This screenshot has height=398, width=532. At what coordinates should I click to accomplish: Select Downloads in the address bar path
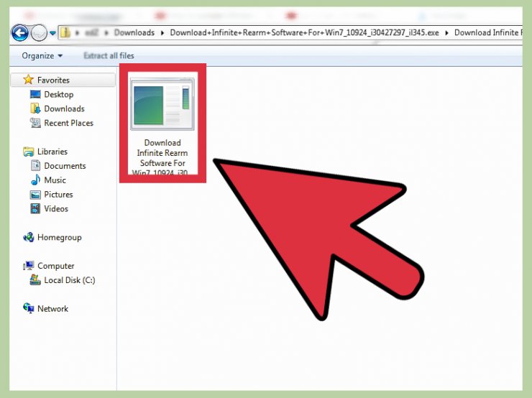(134, 32)
